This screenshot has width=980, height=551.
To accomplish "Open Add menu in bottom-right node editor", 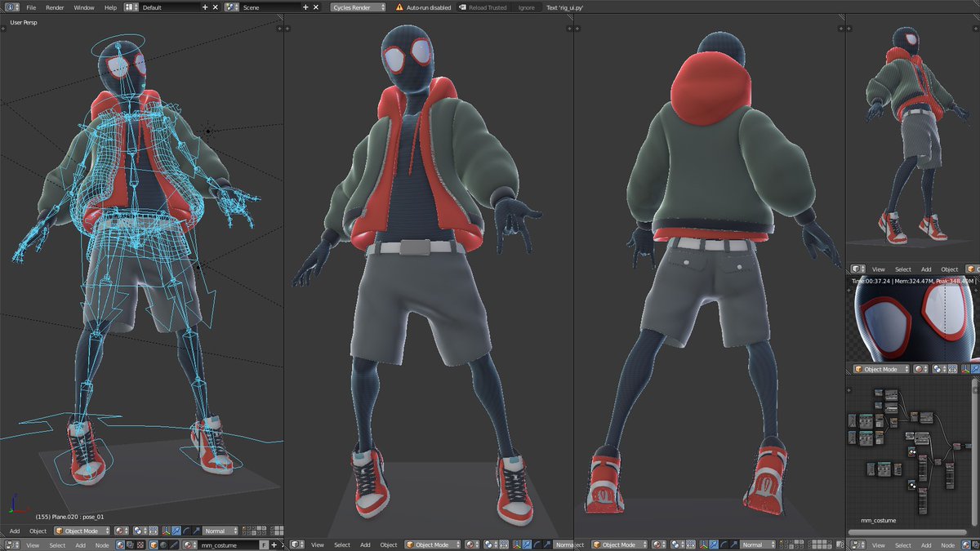I will click(926, 545).
